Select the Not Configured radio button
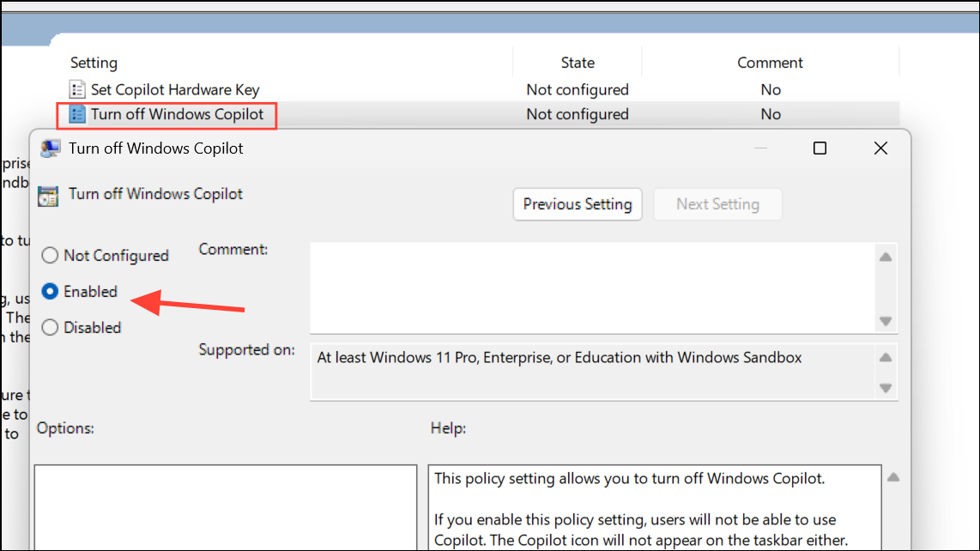This screenshot has width=980, height=551. coord(51,256)
